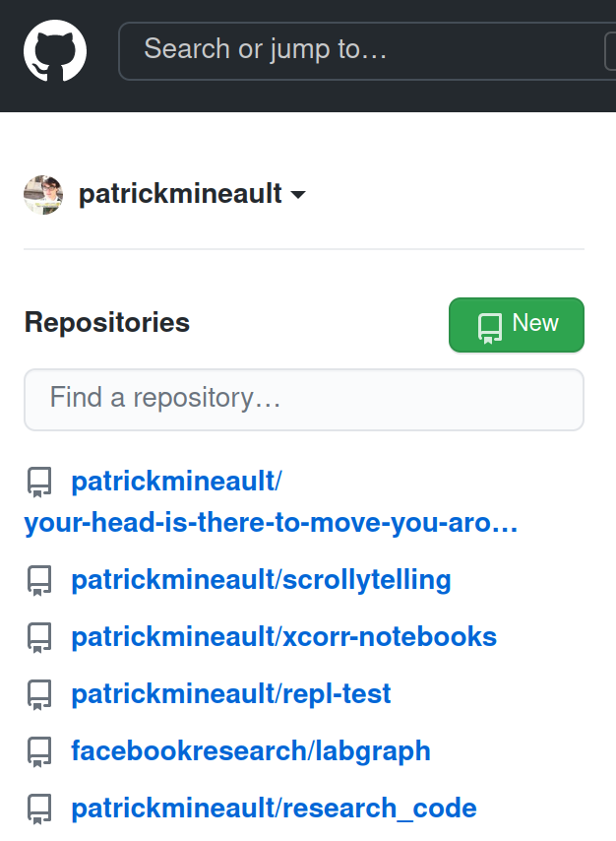Focus the Search or jump to field
Viewport: 616px width, 841px height.
coord(367,51)
